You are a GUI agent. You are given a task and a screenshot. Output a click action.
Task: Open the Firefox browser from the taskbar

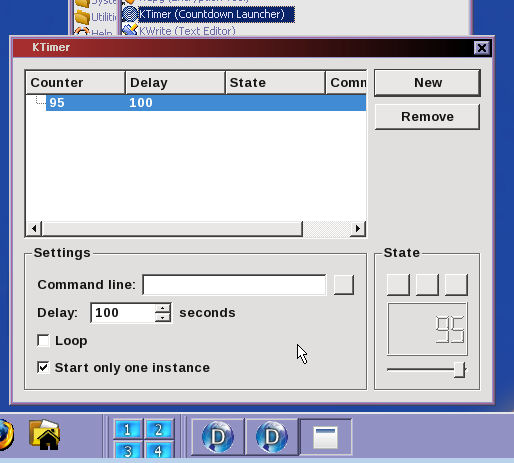[5, 435]
